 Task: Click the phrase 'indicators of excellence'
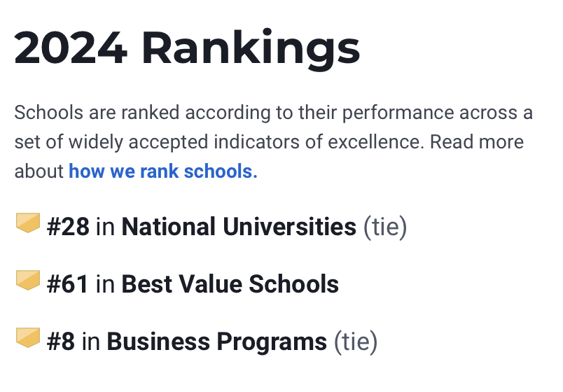319,142
